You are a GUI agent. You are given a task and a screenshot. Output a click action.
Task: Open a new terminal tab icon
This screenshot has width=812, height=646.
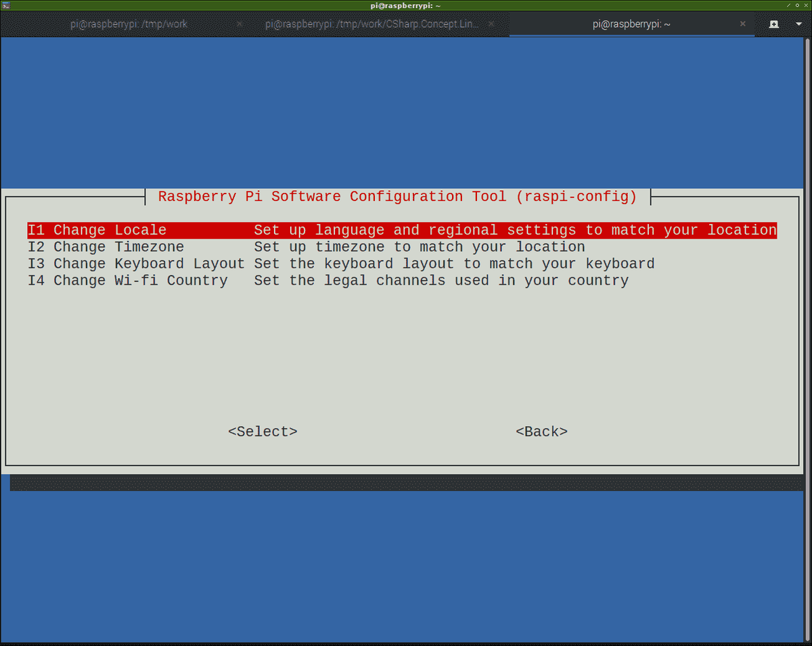pos(774,24)
